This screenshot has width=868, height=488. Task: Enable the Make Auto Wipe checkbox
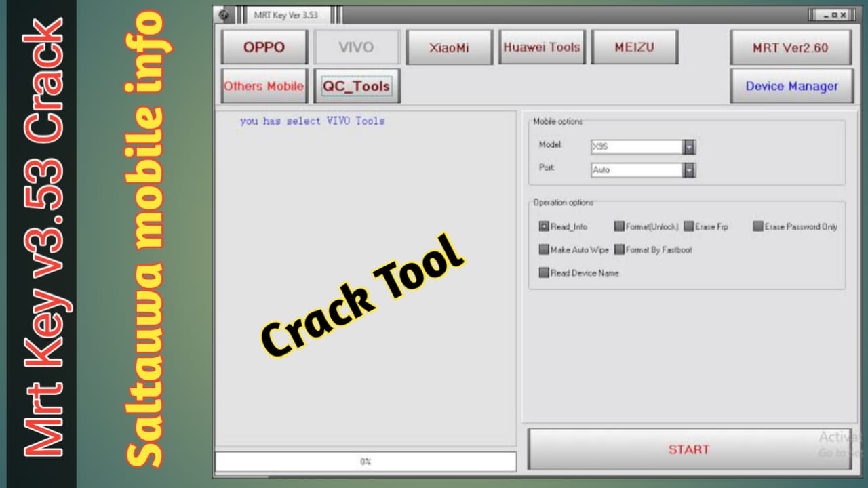[544, 250]
